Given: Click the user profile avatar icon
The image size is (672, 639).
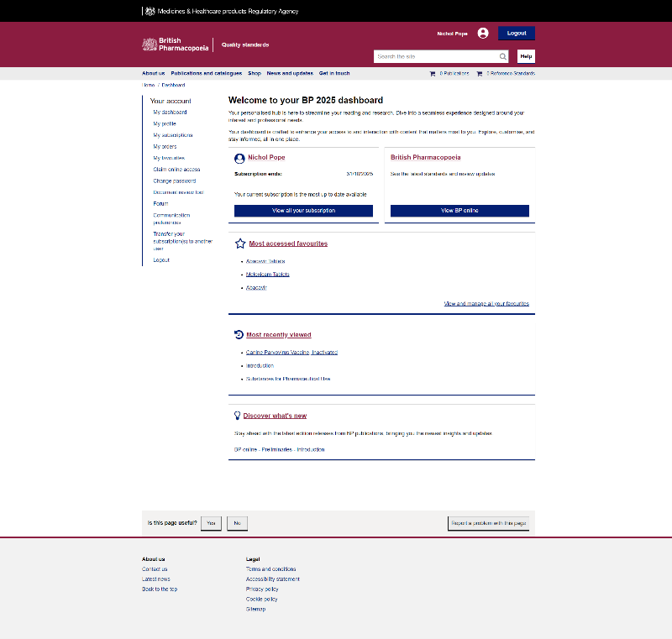Looking at the screenshot, I should coord(483,34).
